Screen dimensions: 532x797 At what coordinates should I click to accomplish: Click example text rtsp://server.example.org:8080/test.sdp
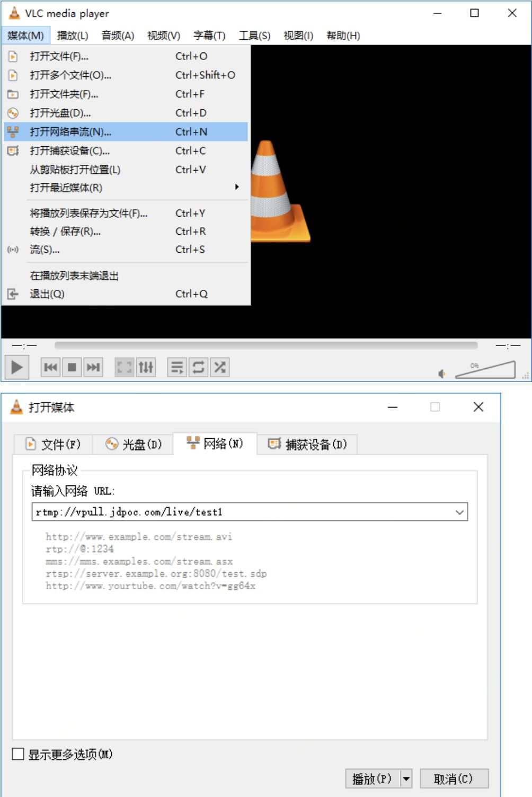click(x=156, y=573)
